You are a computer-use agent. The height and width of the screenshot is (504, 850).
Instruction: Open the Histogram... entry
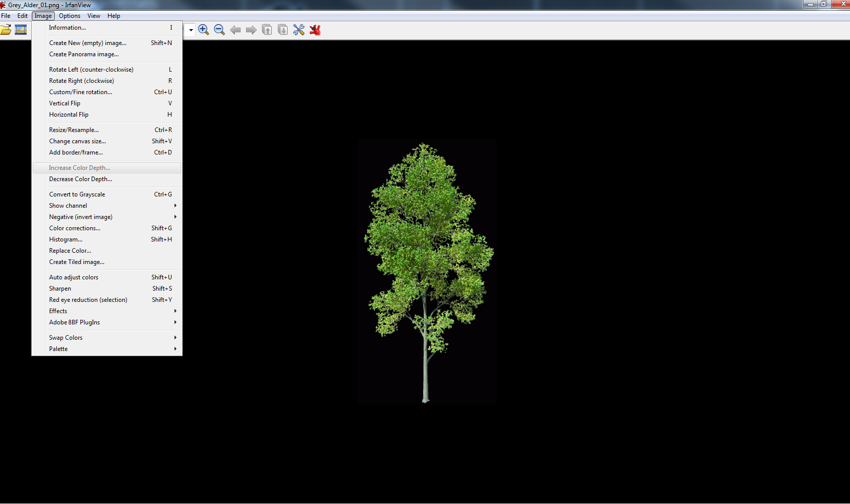point(107,239)
